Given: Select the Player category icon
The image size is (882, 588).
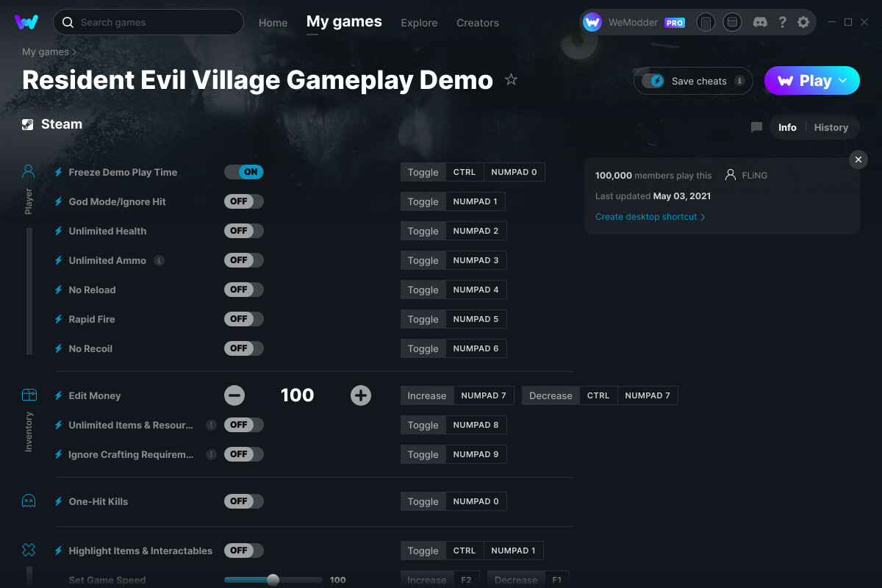Looking at the screenshot, I should (x=29, y=172).
